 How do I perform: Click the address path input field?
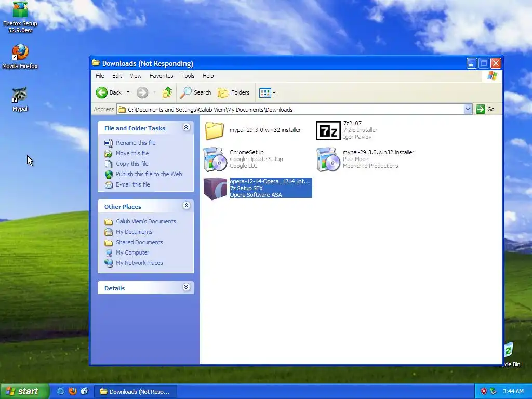pyautogui.click(x=290, y=109)
